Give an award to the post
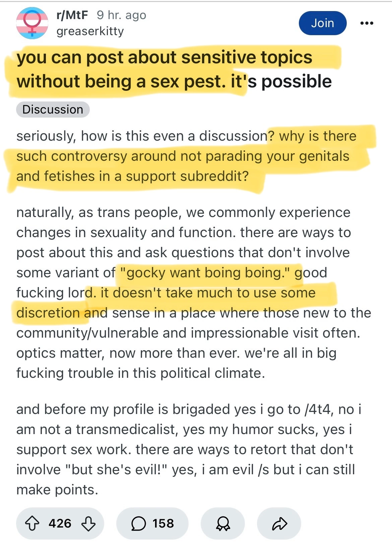The width and height of the screenshot is (392, 555). click(223, 524)
